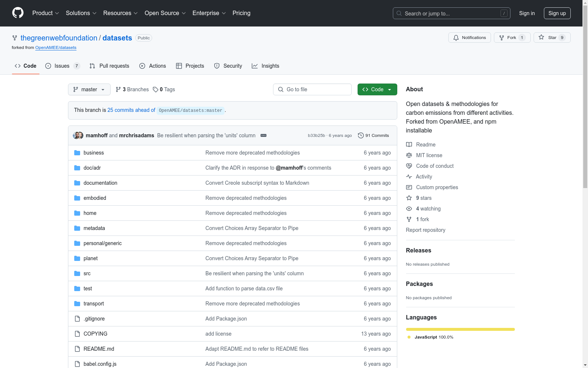This screenshot has width=588, height=368.
Task: Click the COPYING file icon
Action: coord(77,334)
